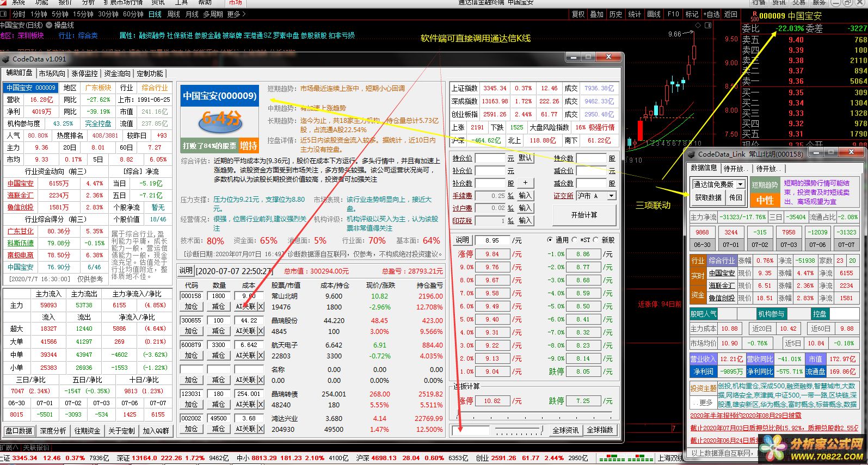Select the 数据信息 tab in CodeData_Link
The image size is (868, 465).
pos(704,168)
